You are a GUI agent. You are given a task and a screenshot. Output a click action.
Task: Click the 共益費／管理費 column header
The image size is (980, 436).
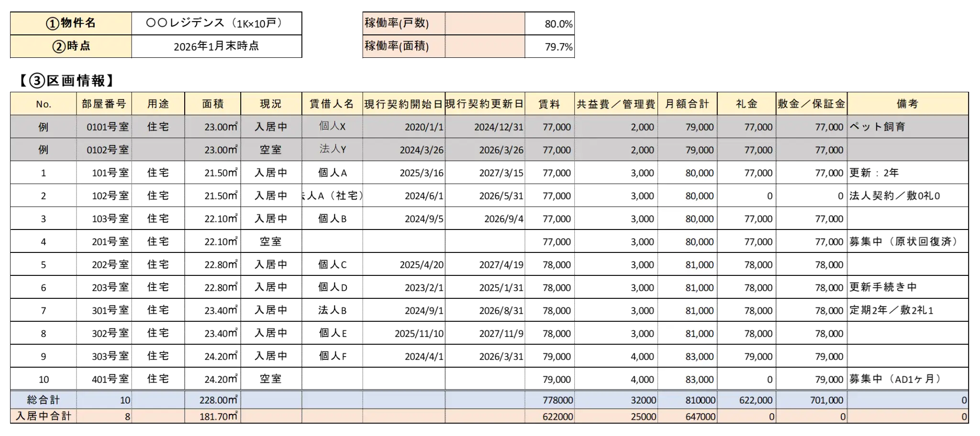615,104
